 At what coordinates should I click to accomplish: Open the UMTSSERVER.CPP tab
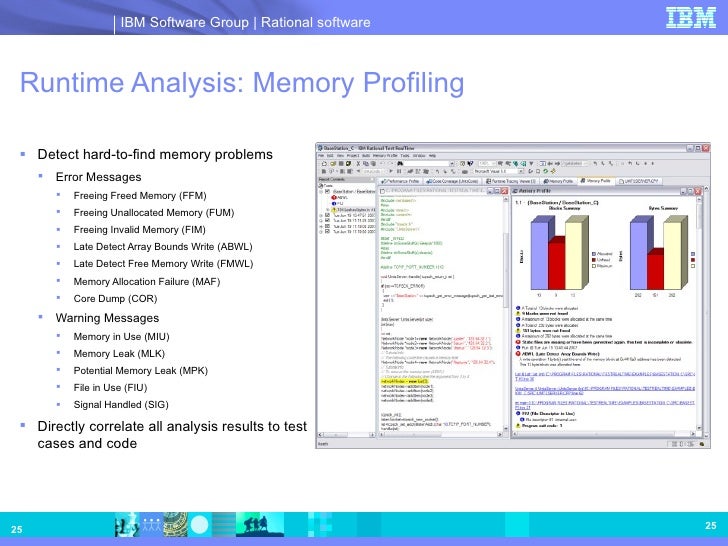point(639,181)
